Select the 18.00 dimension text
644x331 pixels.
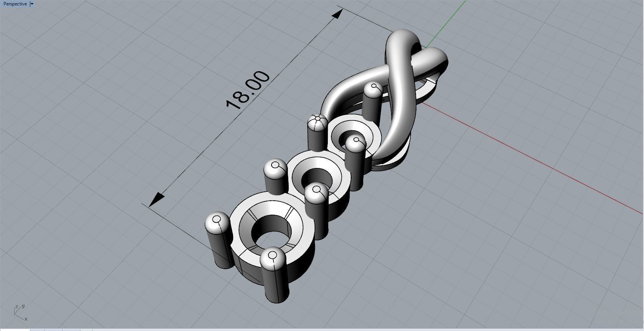tap(247, 90)
